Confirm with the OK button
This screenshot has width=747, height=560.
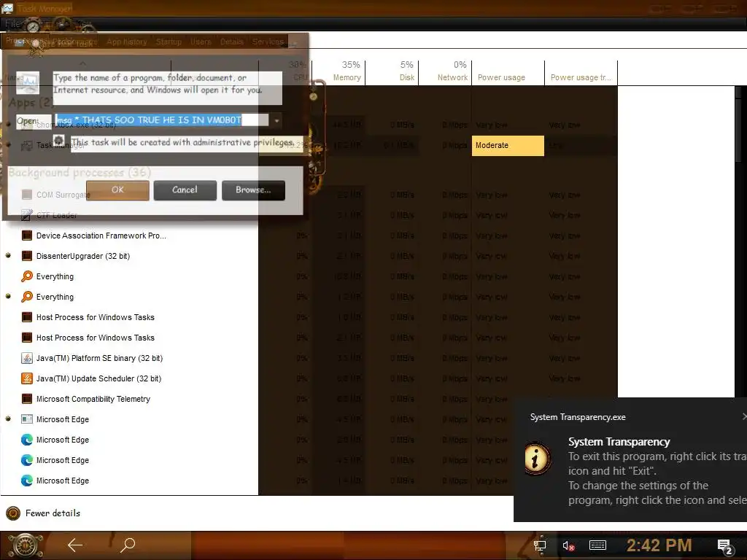pyautogui.click(x=117, y=190)
